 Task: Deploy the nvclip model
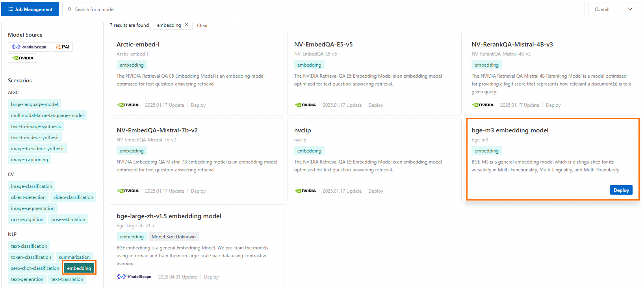[376, 191]
